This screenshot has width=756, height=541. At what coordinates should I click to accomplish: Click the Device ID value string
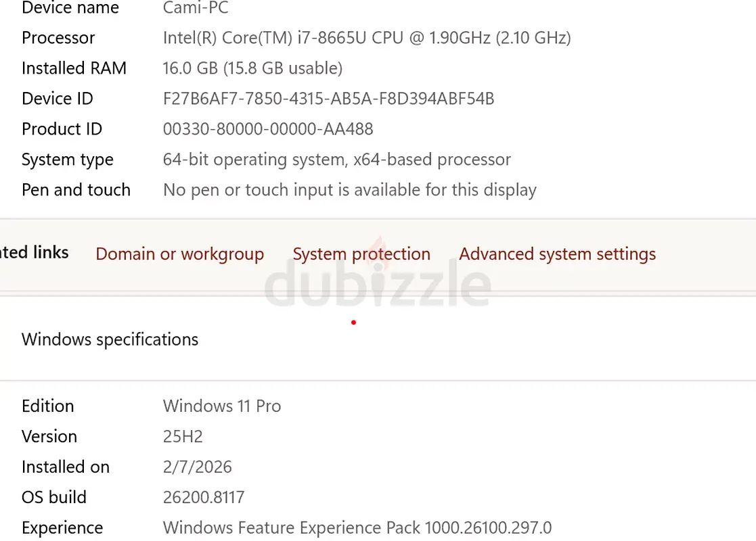(x=328, y=99)
